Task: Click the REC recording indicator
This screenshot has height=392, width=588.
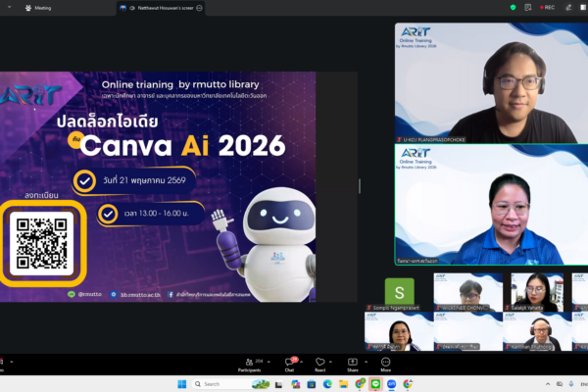Action: point(547,8)
